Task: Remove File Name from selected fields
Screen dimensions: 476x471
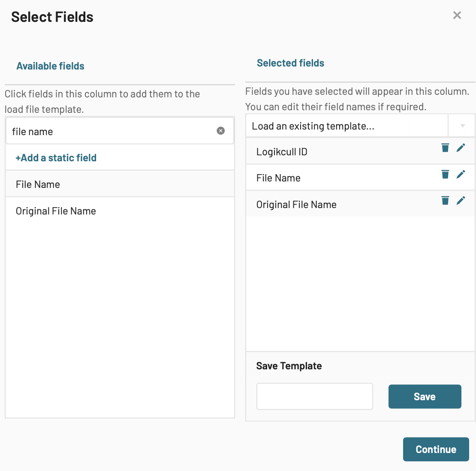Action: tap(445, 174)
